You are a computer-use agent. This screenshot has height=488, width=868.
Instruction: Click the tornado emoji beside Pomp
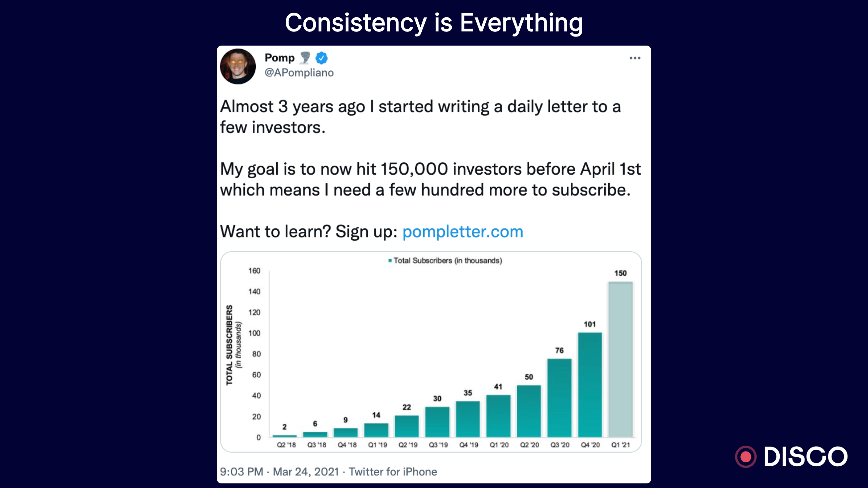305,57
